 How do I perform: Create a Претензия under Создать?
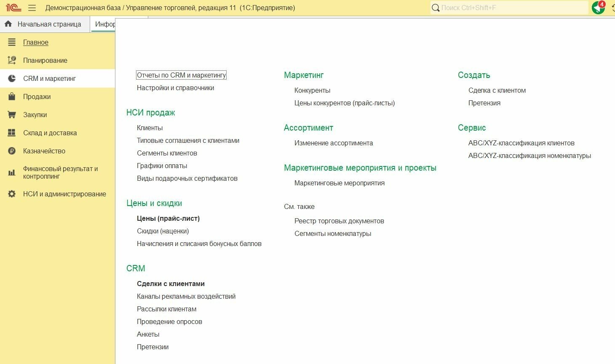484,103
